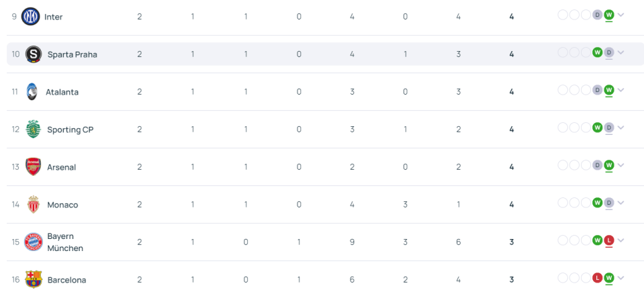Click the Barcelona club crest
This screenshot has width=644, height=292.
click(34, 280)
